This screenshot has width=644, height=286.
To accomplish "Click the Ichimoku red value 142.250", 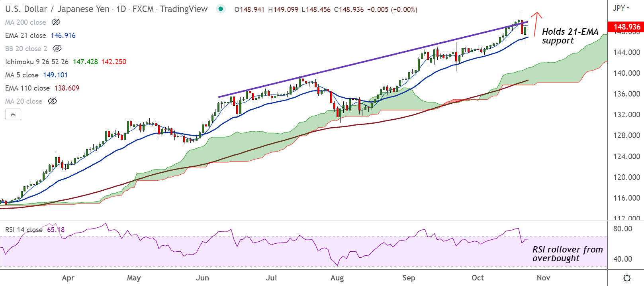I will point(114,62).
